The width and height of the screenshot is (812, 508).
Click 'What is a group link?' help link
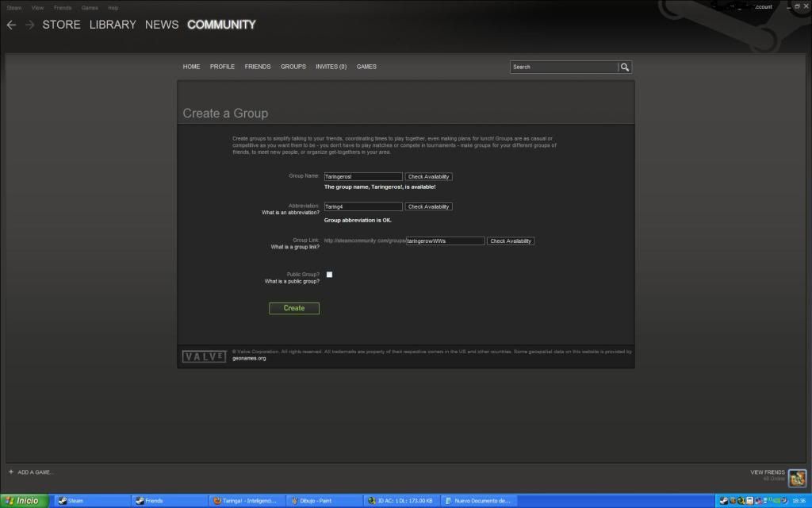pos(295,247)
